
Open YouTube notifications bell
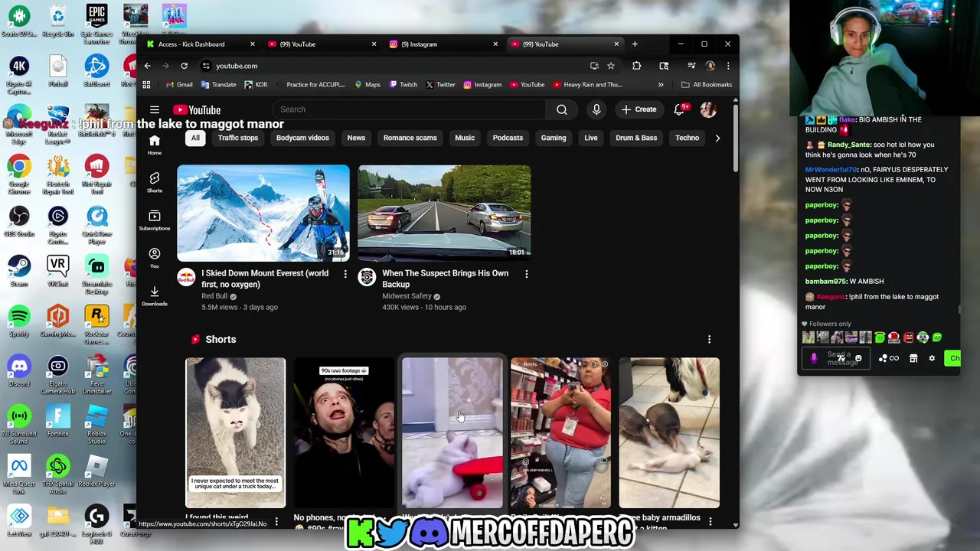point(679,109)
